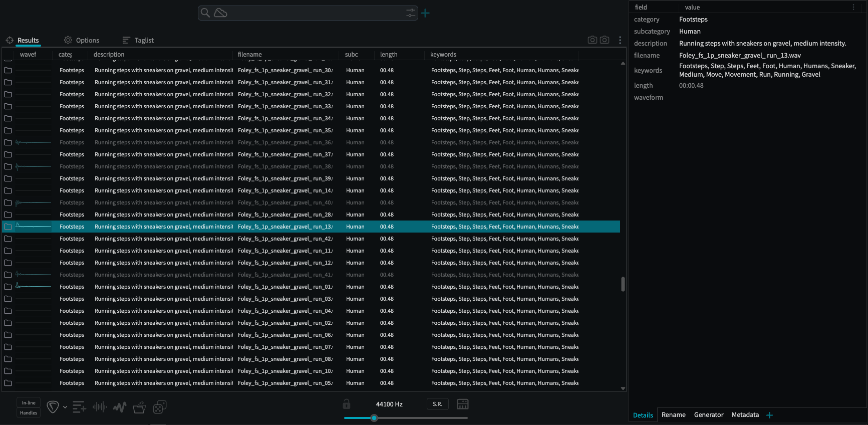This screenshot has width=868, height=425.
Task: Click folder icon for run_30 row
Action: pyautogui.click(x=8, y=70)
